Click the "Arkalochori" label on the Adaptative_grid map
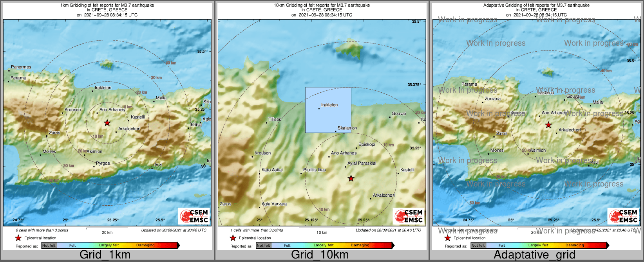 click(570, 130)
